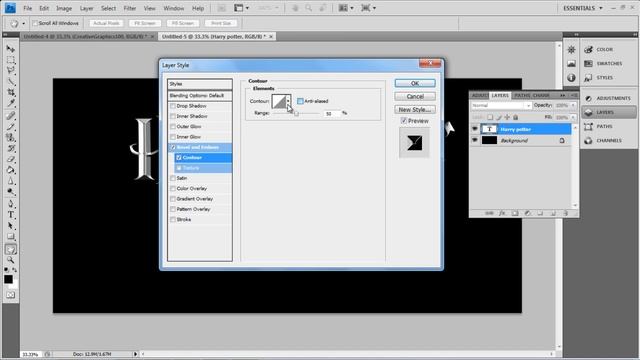
Task: Collapse the Layers panel group
Action: click(x=562, y=95)
